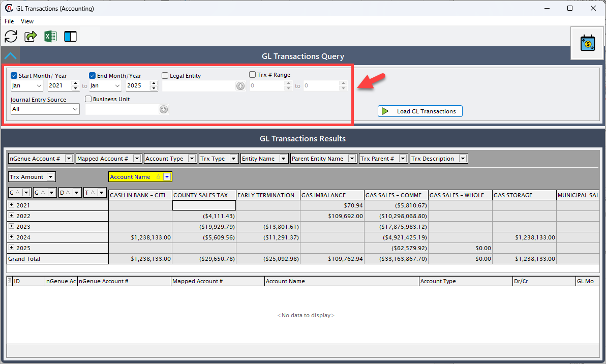606x364 pixels.
Task: Sort by CASH IN BANK column header
Action: tap(140, 195)
